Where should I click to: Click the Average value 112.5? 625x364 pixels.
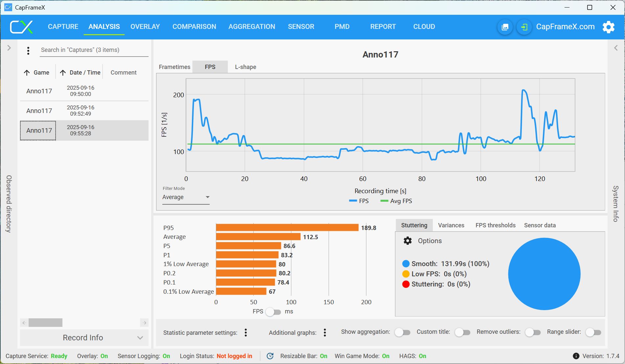(x=311, y=237)
